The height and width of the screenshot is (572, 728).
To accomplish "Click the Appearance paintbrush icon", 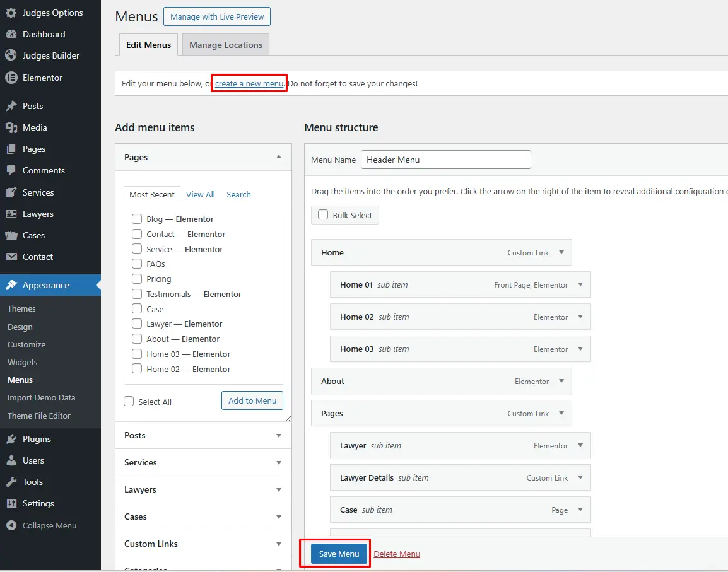I will 11,285.
